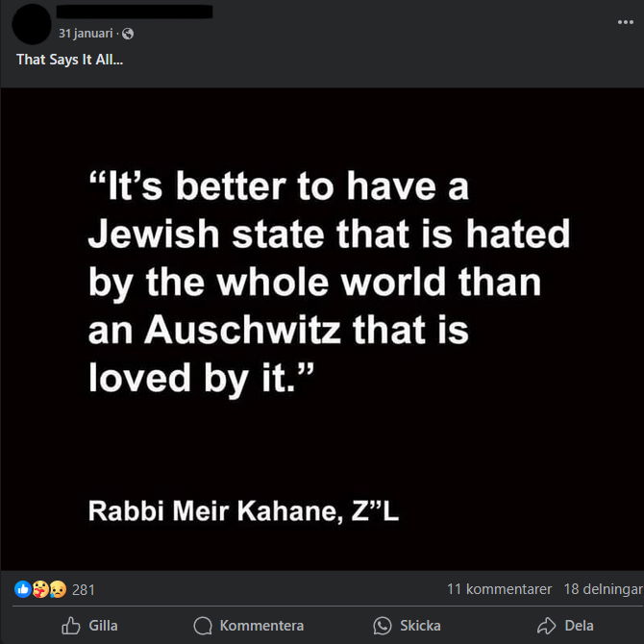The height and width of the screenshot is (644, 644).
Task: Click the redacted poster name
Action: (x=135, y=12)
